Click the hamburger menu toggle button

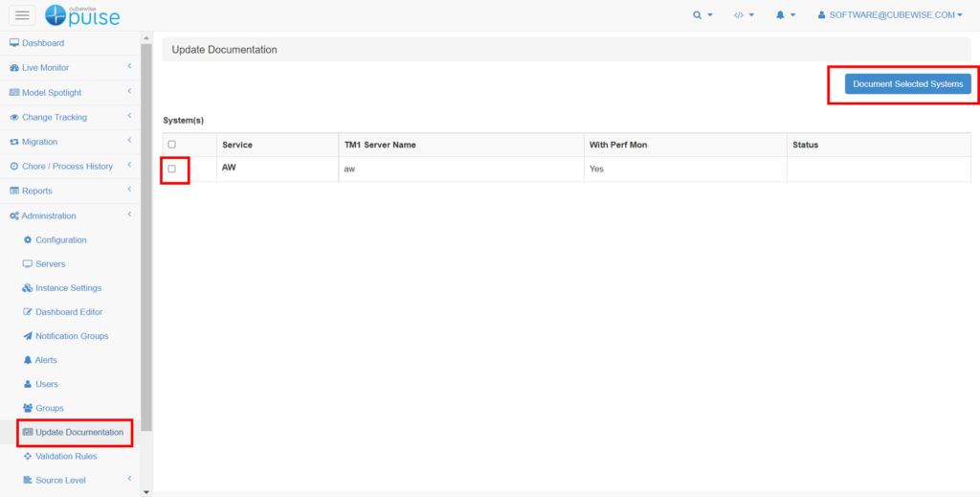pos(22,15)
